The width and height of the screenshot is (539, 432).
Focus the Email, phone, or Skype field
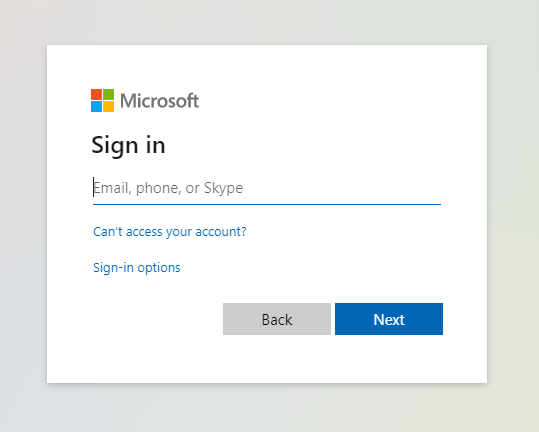(267, 188)
